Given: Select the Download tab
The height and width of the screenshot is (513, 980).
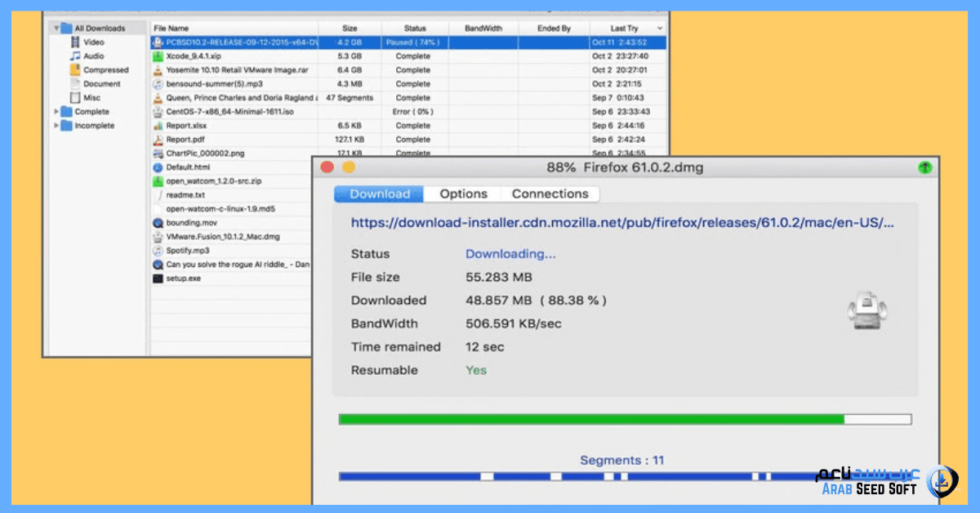Looking at the screenshot, I should coord(380,194).
